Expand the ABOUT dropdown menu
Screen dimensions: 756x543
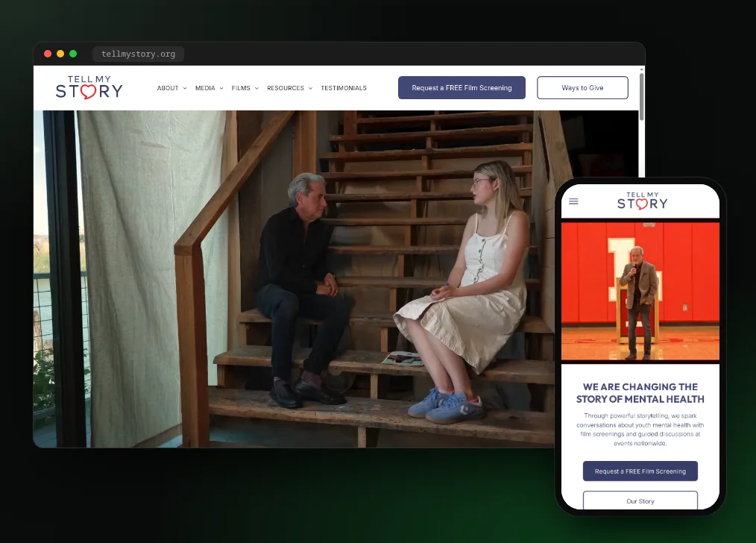click(171, 88)
